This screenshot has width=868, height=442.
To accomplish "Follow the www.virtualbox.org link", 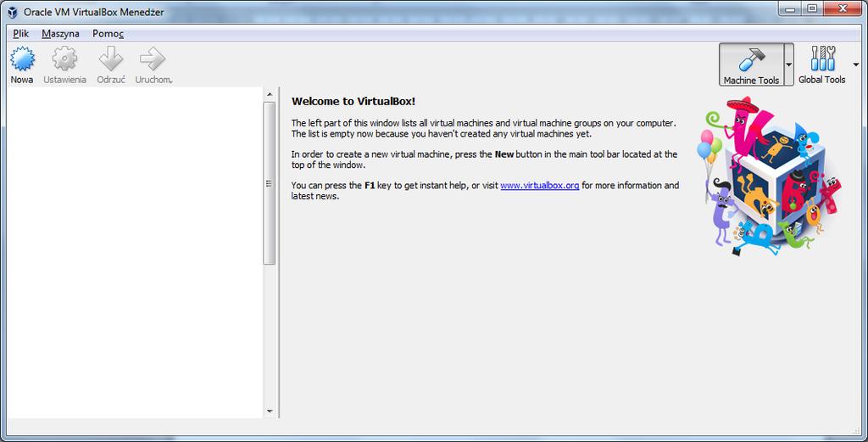I will pyautogui.click(x=540, y=186).
